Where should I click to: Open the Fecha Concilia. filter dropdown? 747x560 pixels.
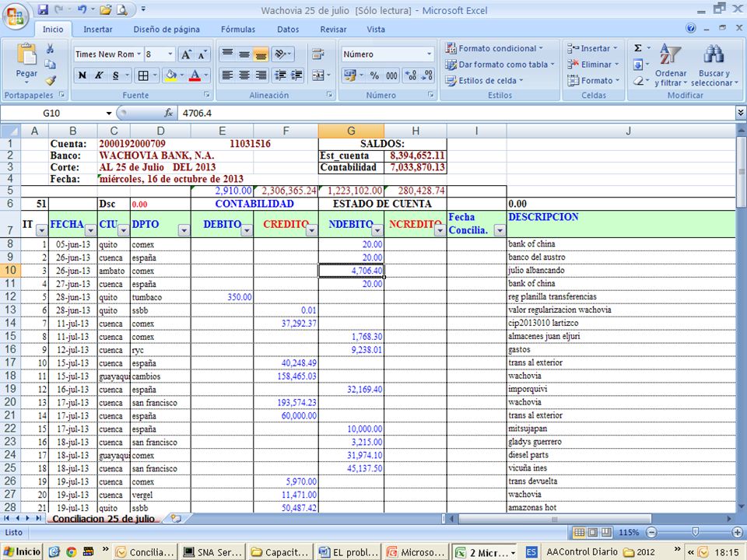tap(500, 230)
